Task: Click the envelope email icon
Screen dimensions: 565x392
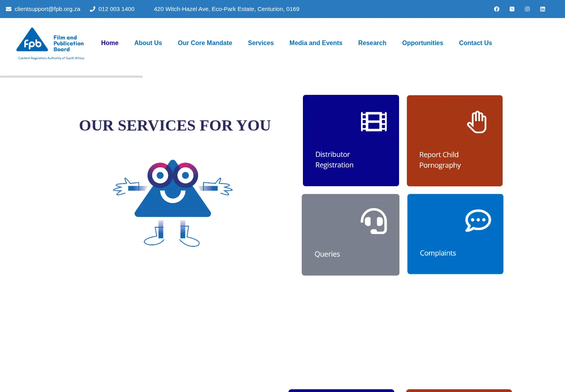Action: pyautogui.click(x=9, y=9)
